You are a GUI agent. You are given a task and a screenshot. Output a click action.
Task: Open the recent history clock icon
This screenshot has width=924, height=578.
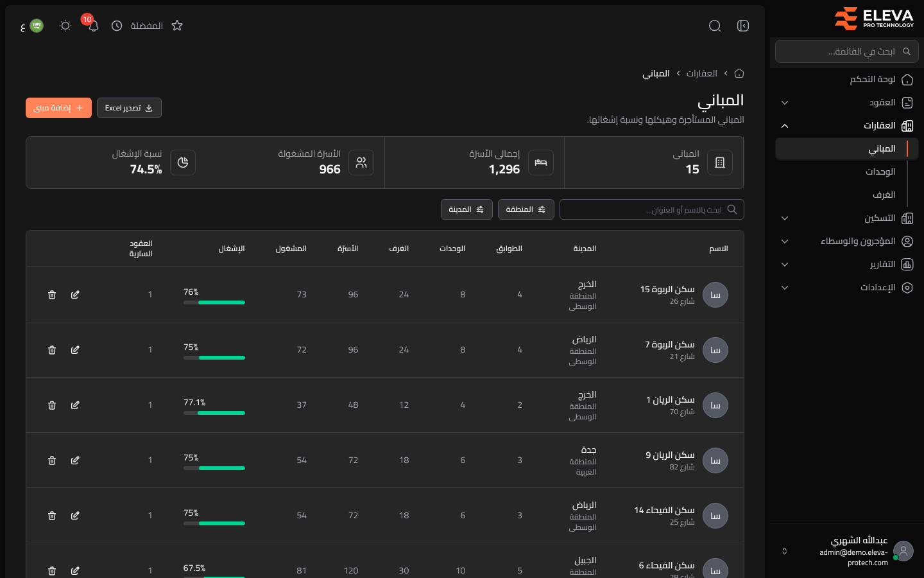[x=117, y=26]
